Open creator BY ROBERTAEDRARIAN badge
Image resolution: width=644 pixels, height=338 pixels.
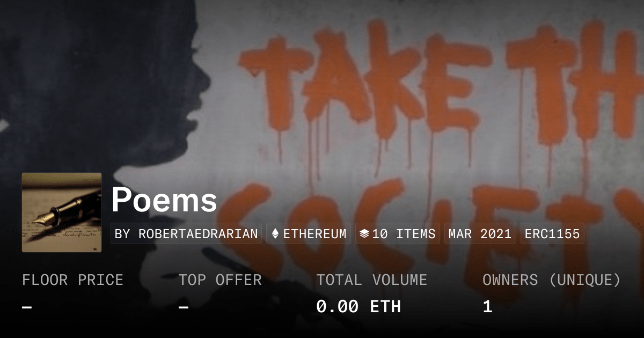tap(186, 234)
